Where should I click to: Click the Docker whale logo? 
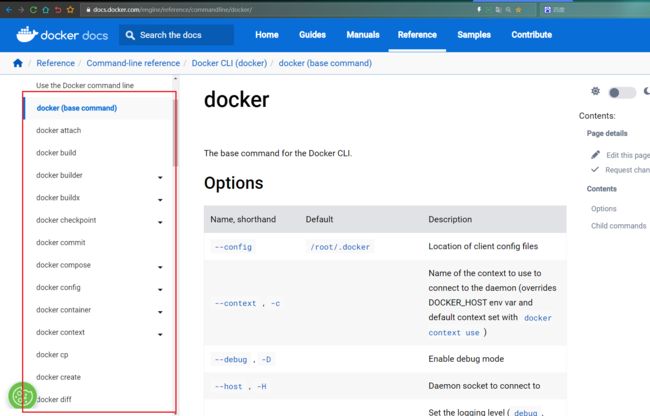point(27,35)
